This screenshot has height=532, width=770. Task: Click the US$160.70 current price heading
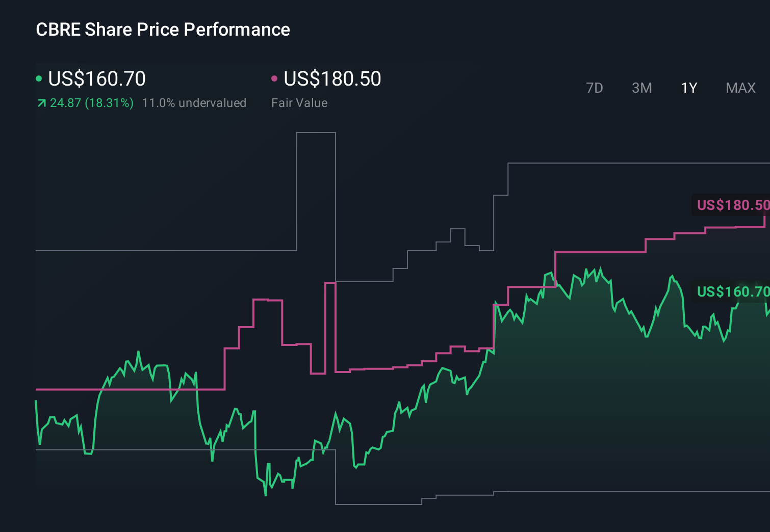[x=97, y=78]
